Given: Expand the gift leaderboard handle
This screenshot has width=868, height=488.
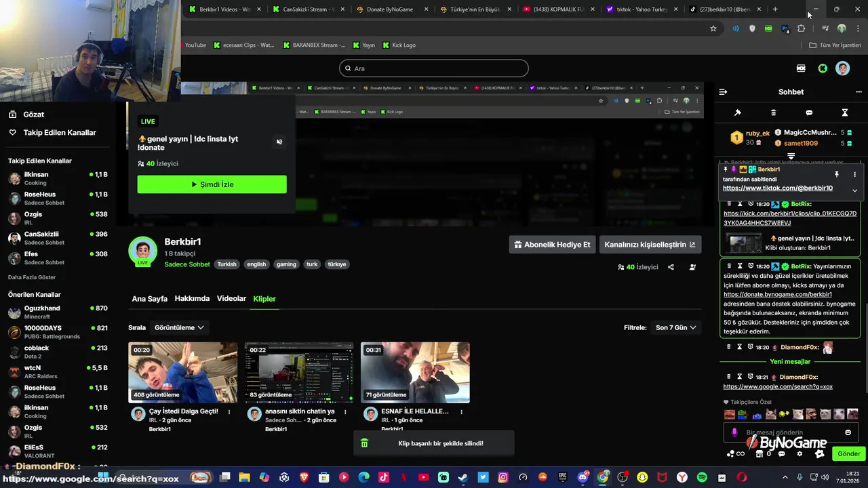Looking at the screenshot, I should point(791,156).
